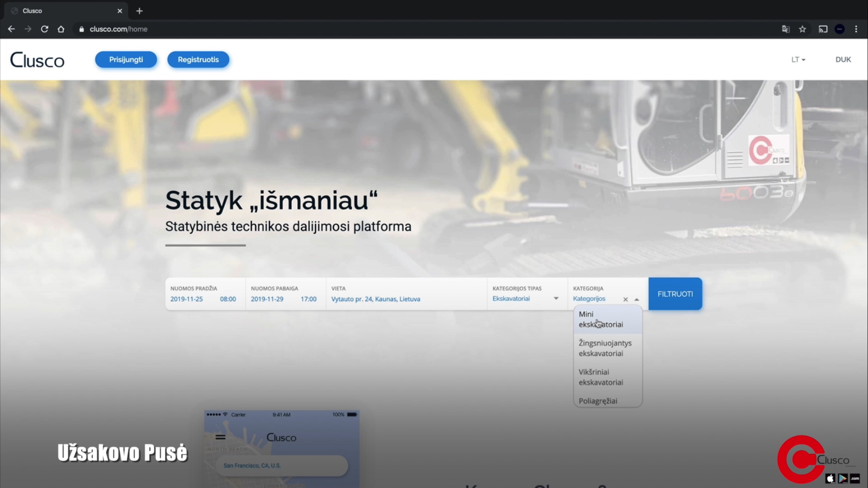Click rental start date 2019-11-25
This screenshot has width=868, height=488.
coord(187,299)
